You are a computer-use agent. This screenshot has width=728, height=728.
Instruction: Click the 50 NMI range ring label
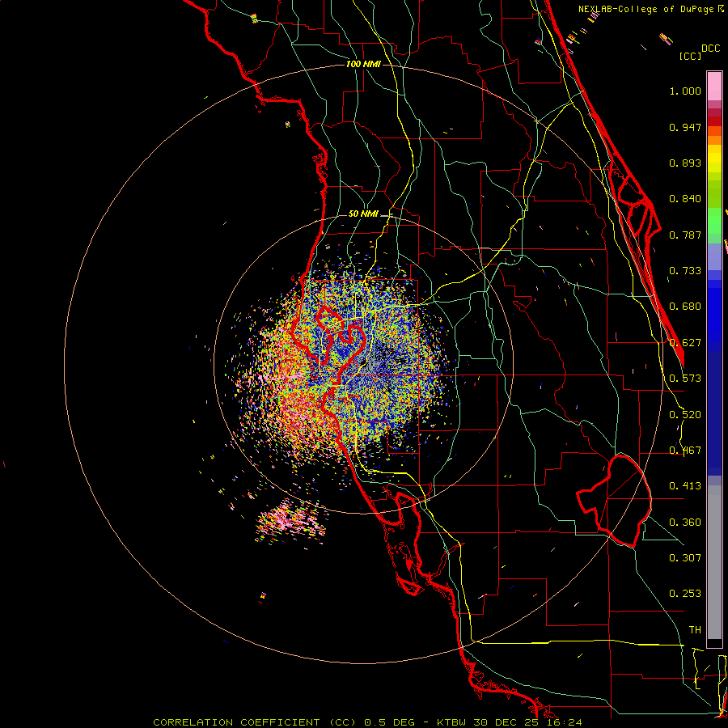pos(363,214)
